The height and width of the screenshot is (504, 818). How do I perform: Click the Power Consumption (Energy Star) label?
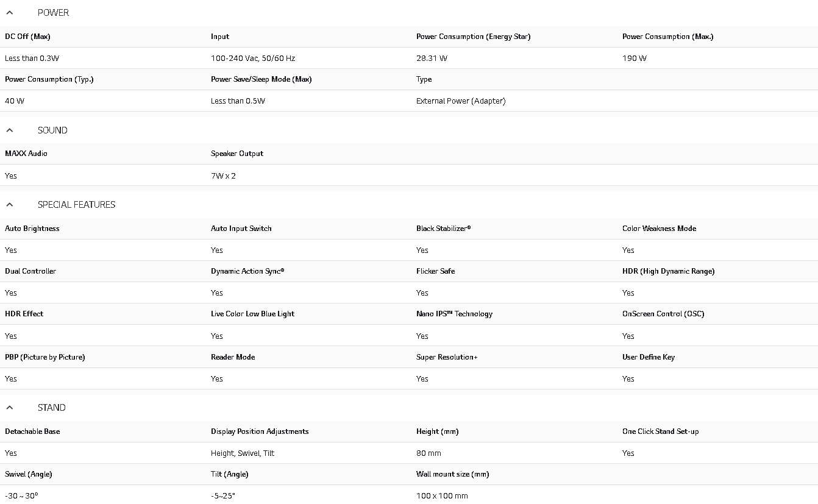(x=473, y=37)
